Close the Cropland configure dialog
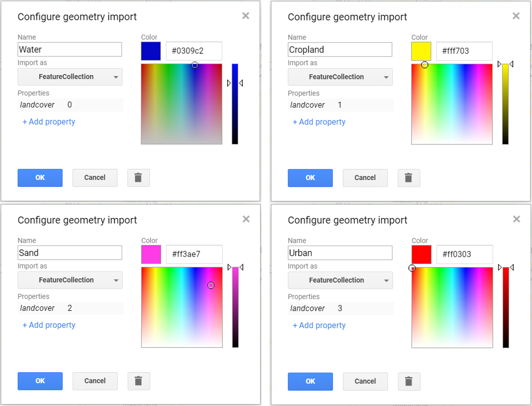The width and height of the screenshot is (532, 406). pos(516,16)
